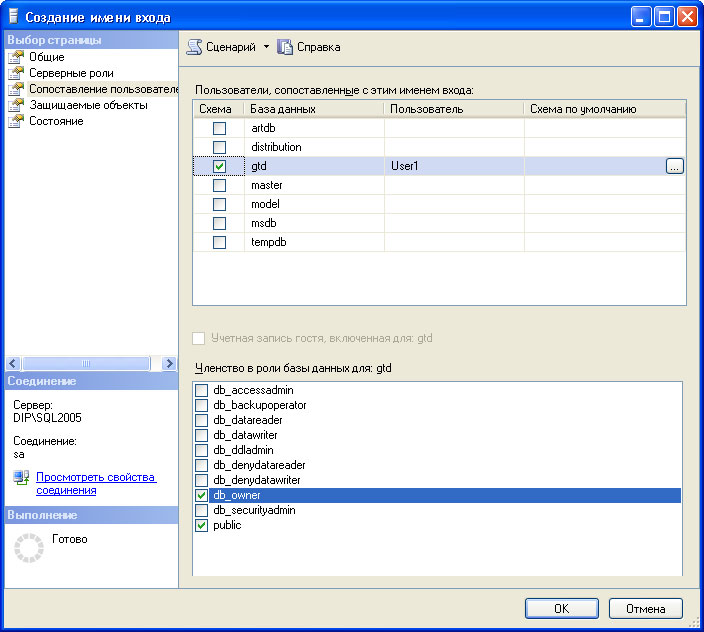
Task: Open the Серверные роли page
Action: (x=71, y=73)
